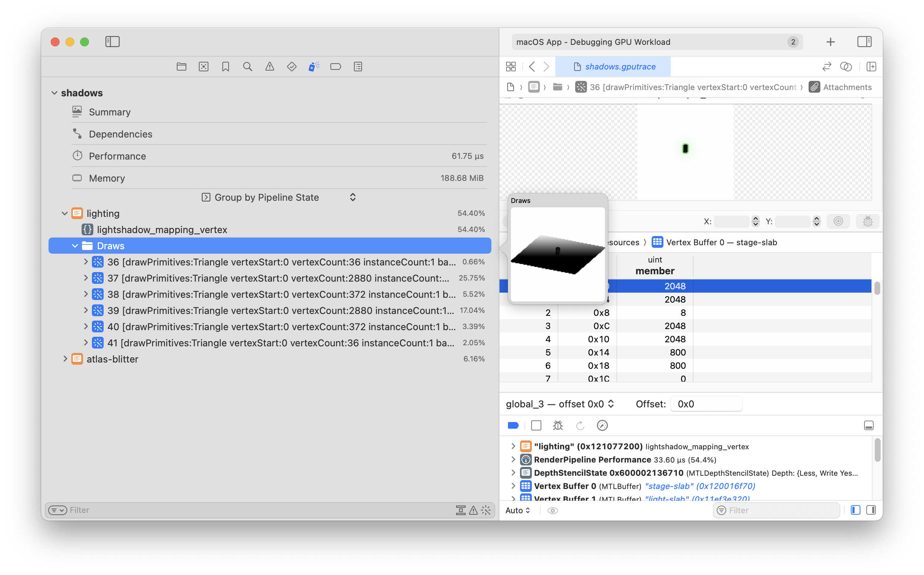Toggle the blue breakpoint activation tag
Screen dimensions: 924x575
click(x=513, y=425)
